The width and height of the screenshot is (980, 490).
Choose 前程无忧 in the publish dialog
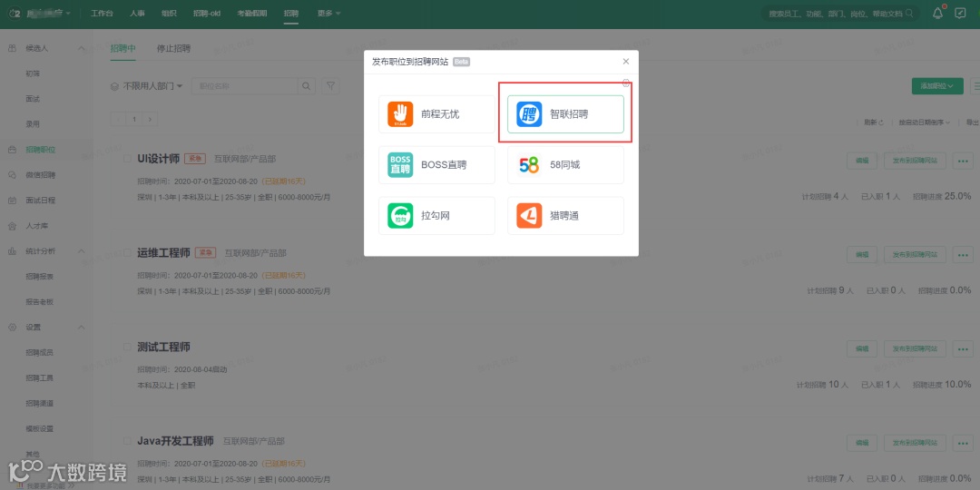tap(436, 113)
